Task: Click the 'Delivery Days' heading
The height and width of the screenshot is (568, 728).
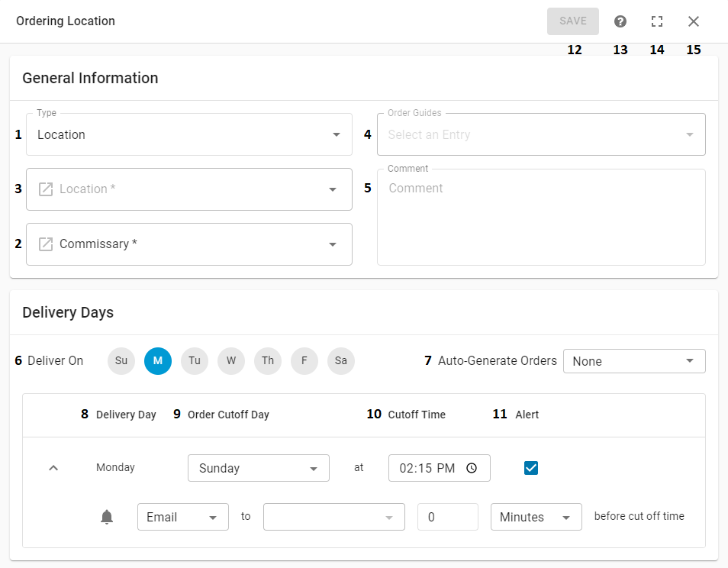Action: pyautogui.click(x=68, y=312)
